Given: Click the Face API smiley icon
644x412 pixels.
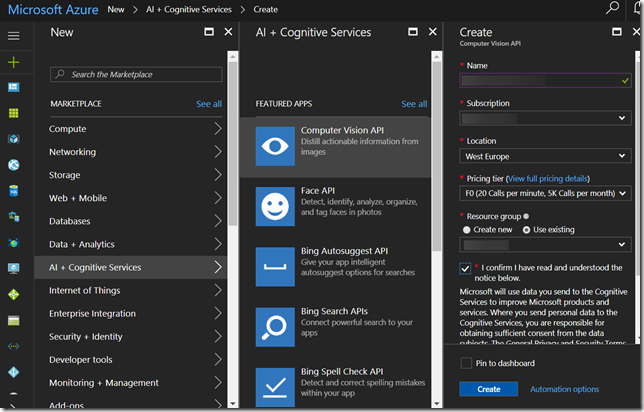Looking at the screenshot, I should [275, 205].
